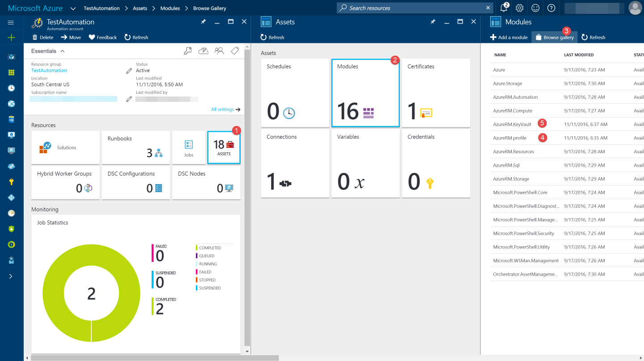
Task: Open the Modules tile showing 16
Action: coord(365,93)
